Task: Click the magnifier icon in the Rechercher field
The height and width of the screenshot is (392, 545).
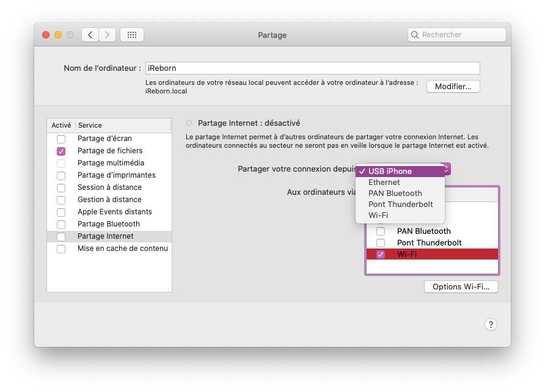Action: (x=415, y=35)
